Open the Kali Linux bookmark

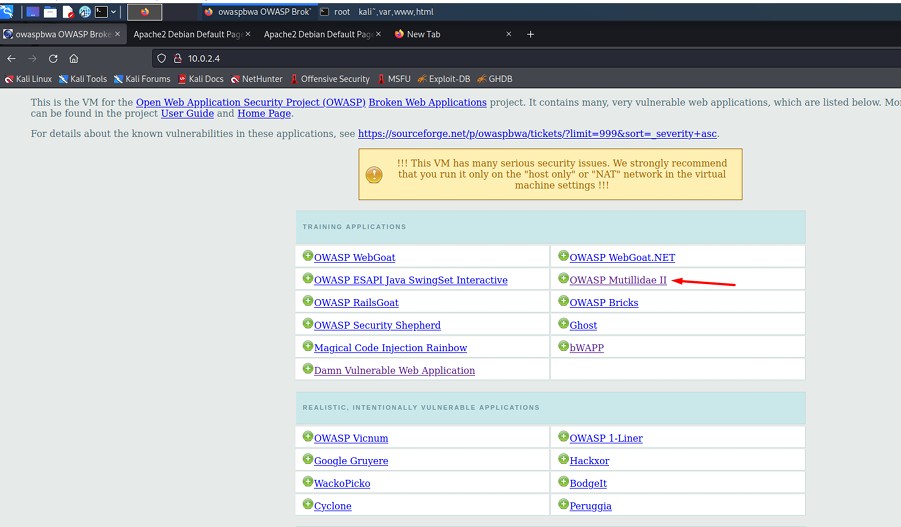point(28,79)
